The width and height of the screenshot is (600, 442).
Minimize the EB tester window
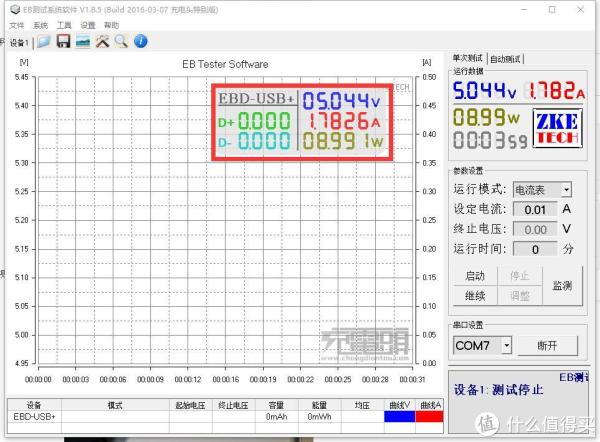click(524, 10)
